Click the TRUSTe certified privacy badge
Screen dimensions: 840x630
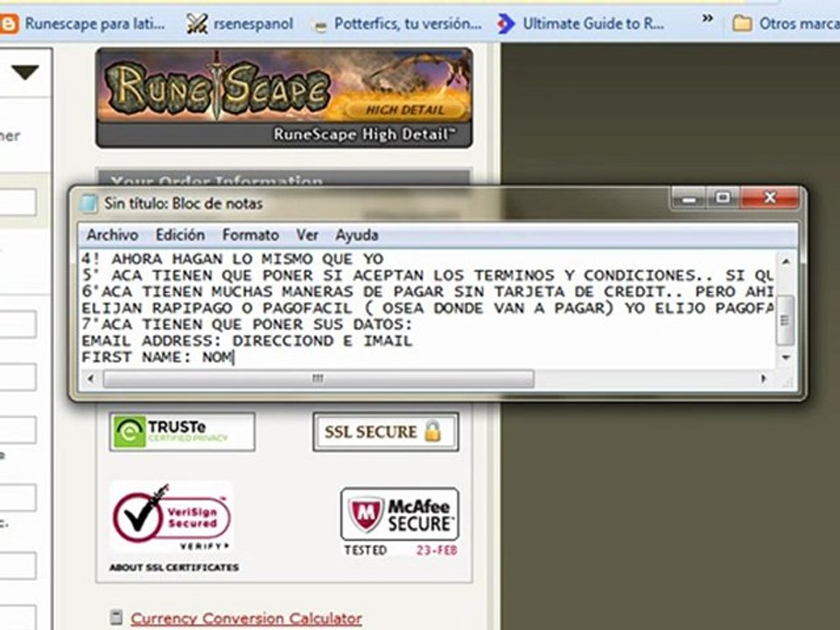182,431
